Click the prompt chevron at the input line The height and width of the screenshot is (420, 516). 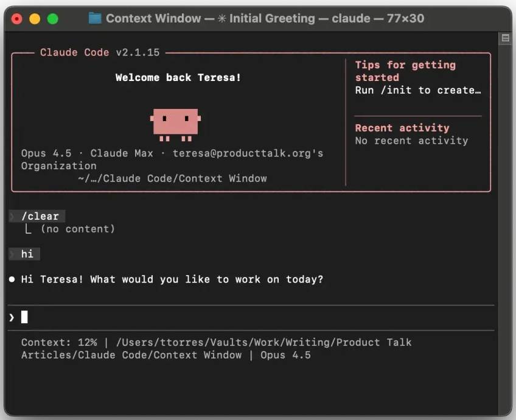pyautogui.click(x=12, y=317)
